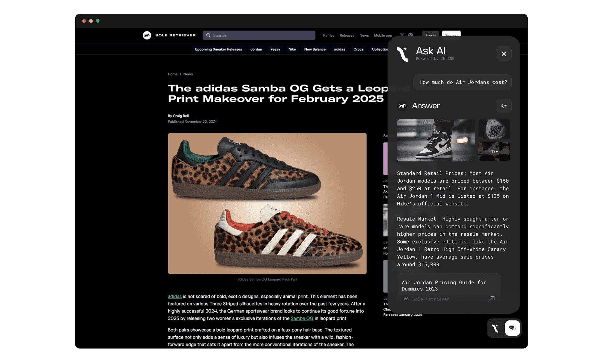
Task: Click the 'Answer' heading
Action: click(x=426, y=106)
